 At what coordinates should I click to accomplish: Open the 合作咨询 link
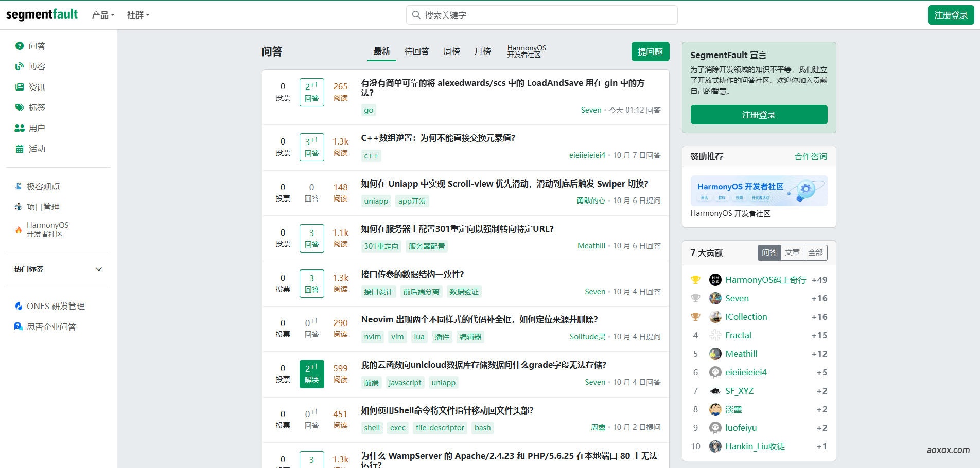(x=811, y=156)
